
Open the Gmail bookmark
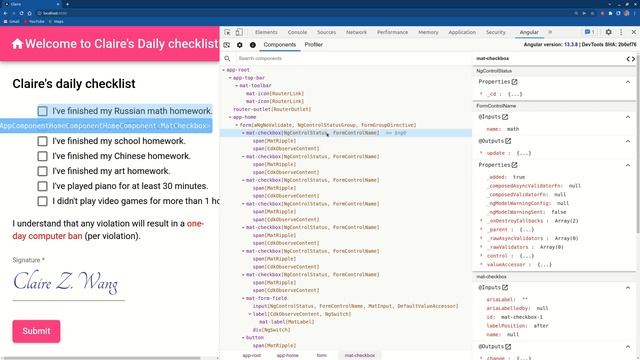tap(11, 22)
